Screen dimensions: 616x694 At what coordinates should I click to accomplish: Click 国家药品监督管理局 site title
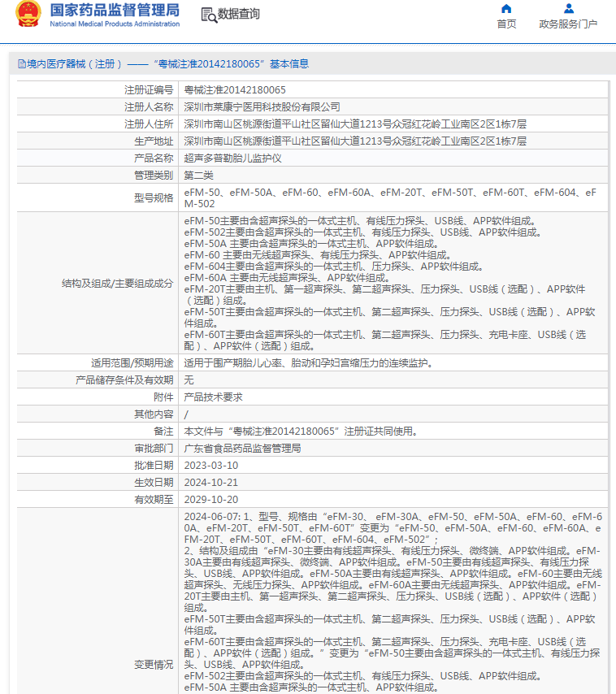(x=115, y=11)
